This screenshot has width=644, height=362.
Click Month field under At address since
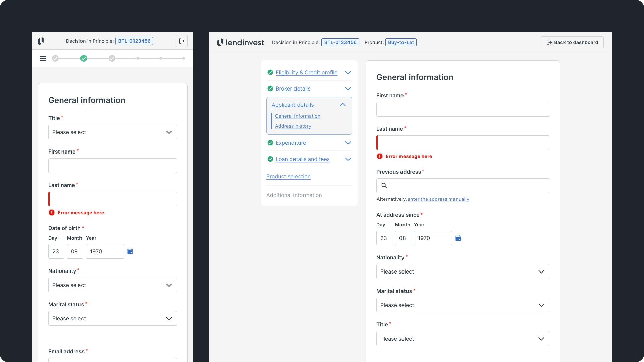[x=403, y=238]
